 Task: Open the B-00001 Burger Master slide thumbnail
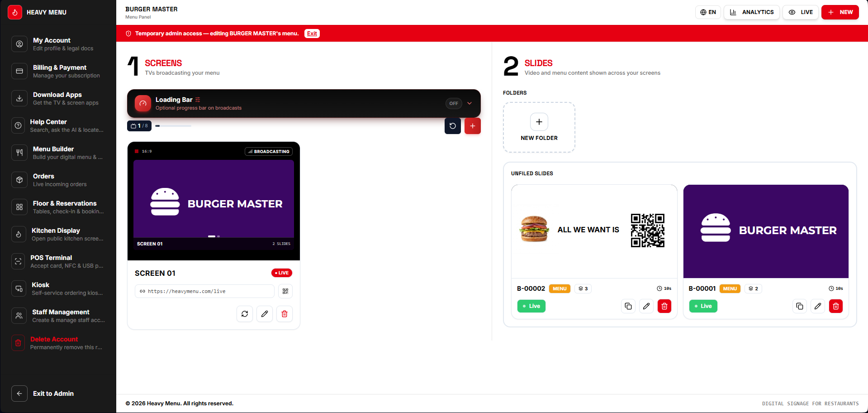(766, 231)
